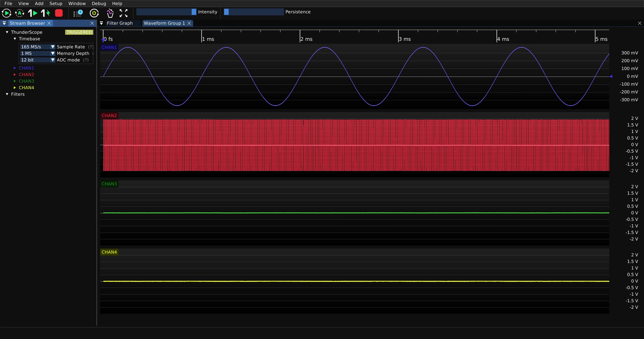The width and height of the screenshot is (644, 339).
Task: Adjust the Persistence slider
Action: click(254, 12)
